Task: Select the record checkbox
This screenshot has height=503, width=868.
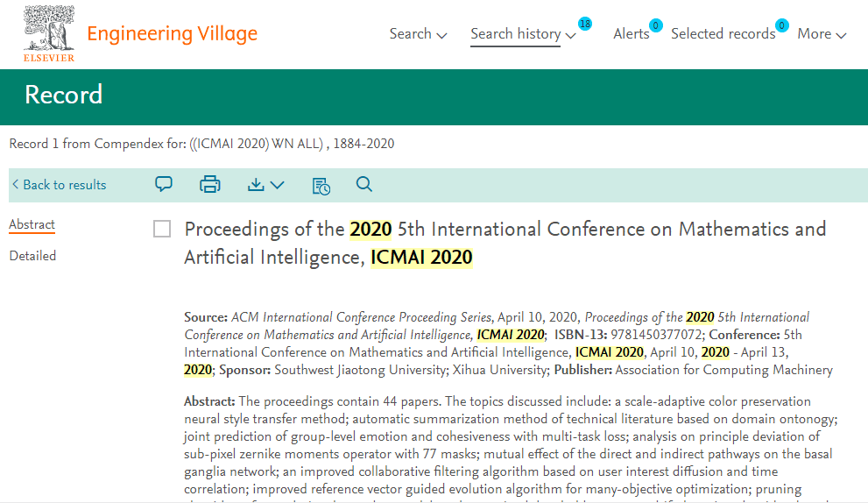Action: tap(162, 229)
